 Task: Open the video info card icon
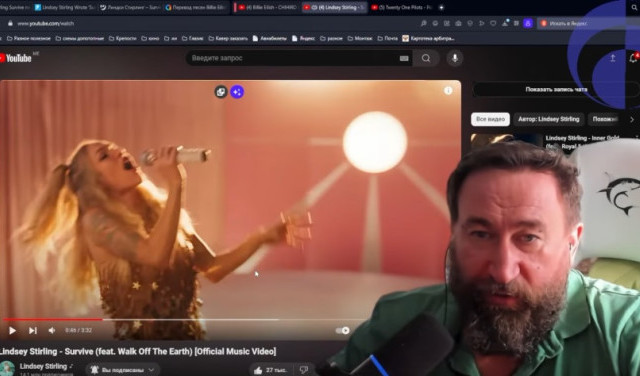(448, 91)
